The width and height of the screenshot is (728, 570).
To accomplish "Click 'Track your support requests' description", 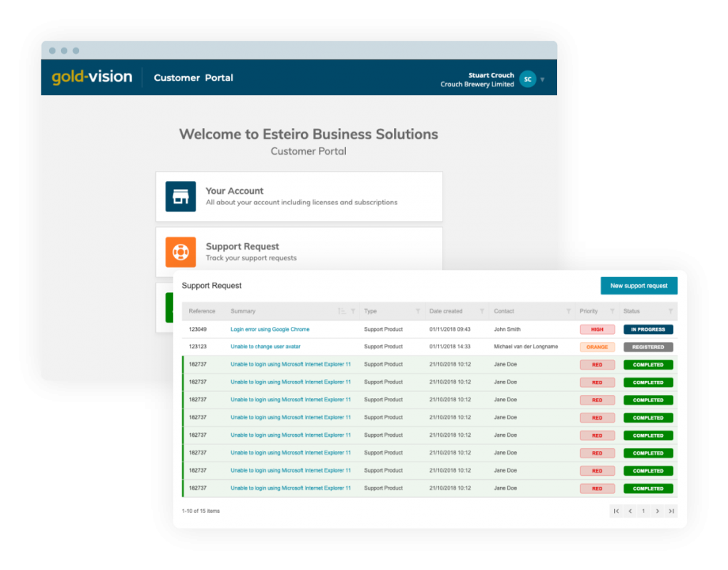I will point(251,258).
